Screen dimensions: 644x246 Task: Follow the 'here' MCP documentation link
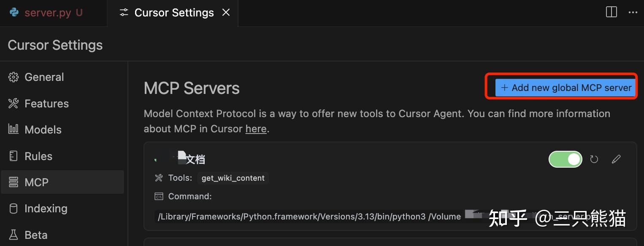point(256,129)
